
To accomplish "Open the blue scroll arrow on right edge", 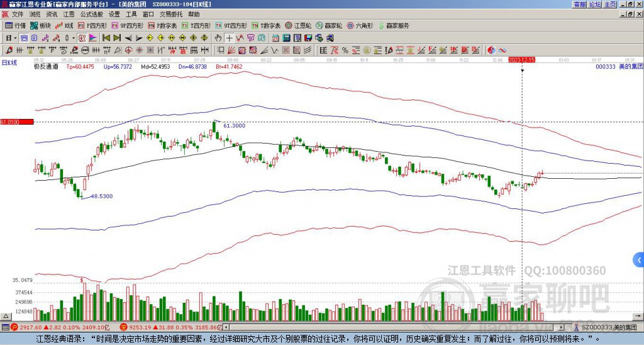I will (639, 259).
